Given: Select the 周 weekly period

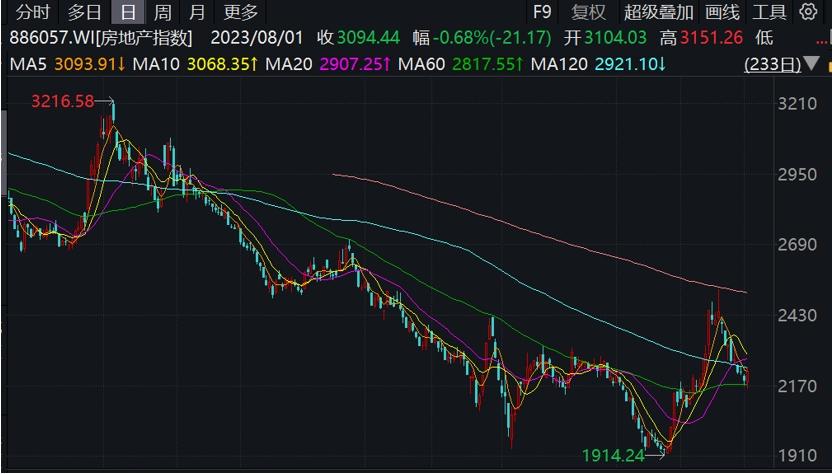Looking at the screenshot, I should pyautogui.click(x=162, y=12).
